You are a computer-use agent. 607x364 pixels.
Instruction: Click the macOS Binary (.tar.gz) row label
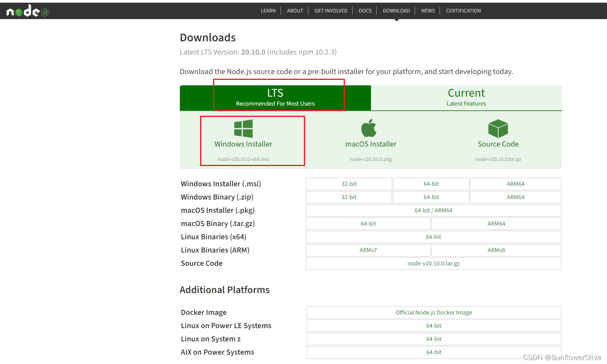(x=218, y=224)
